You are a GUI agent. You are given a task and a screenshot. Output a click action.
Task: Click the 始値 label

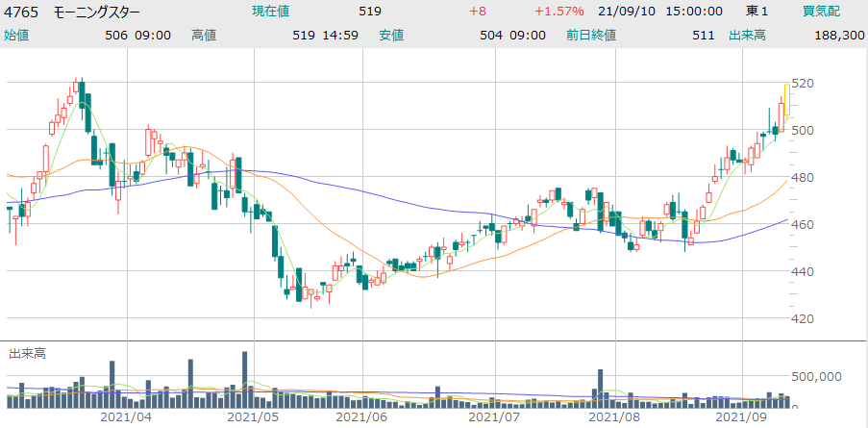tap(16, 35)
